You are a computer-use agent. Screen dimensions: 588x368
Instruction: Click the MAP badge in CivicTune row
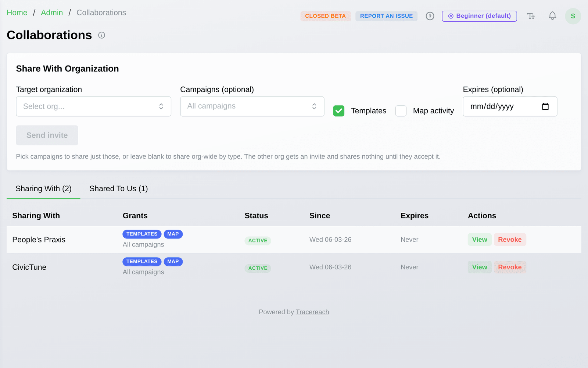(173, 262)
